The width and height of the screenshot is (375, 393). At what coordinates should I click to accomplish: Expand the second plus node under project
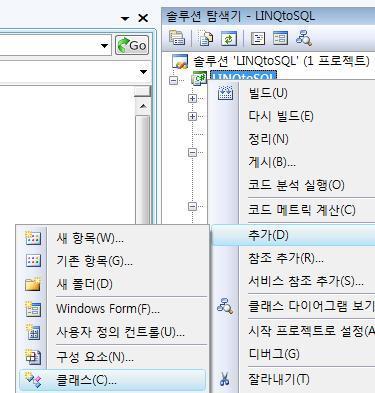click(192, 116)
